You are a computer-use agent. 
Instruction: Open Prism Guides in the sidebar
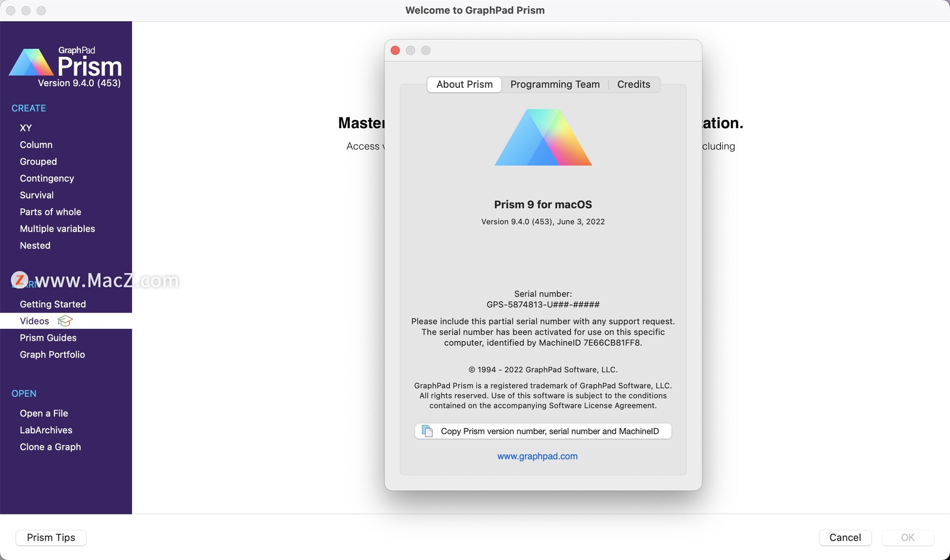coord(48,338)
